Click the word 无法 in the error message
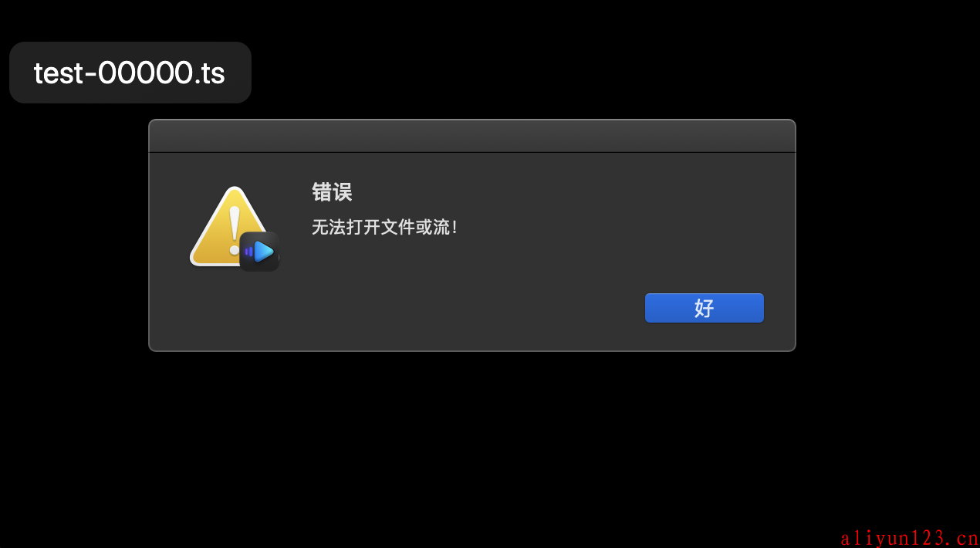 [x=332, y=228]
